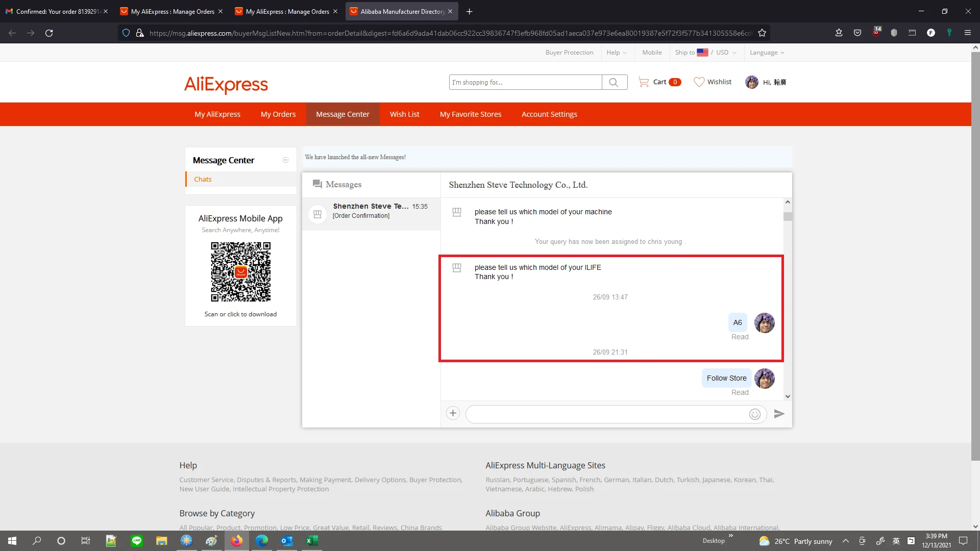Open the emoji picker in chat

click(755, 414)
